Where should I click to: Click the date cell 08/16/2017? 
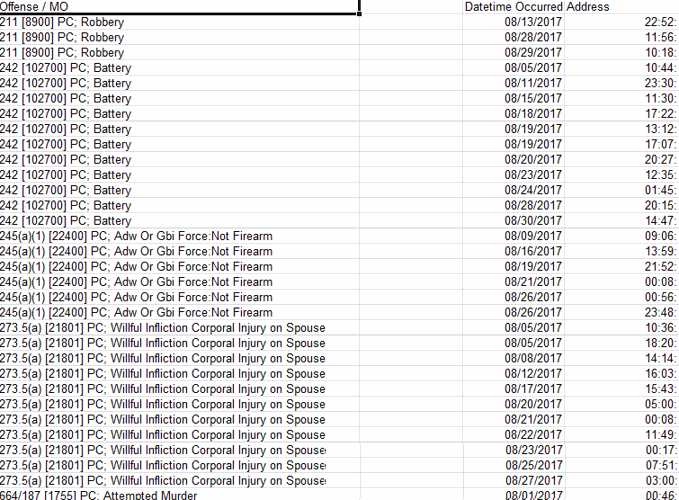point(533,251)
